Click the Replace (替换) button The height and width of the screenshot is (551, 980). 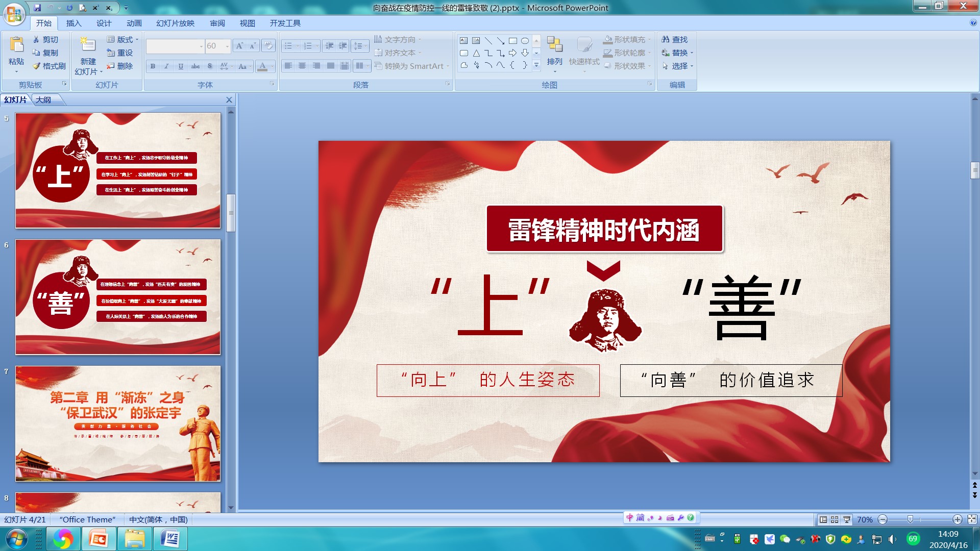pos(677,53)
